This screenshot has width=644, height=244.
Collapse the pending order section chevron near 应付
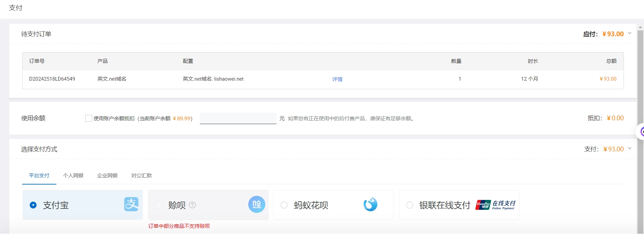tap(630, 33)
